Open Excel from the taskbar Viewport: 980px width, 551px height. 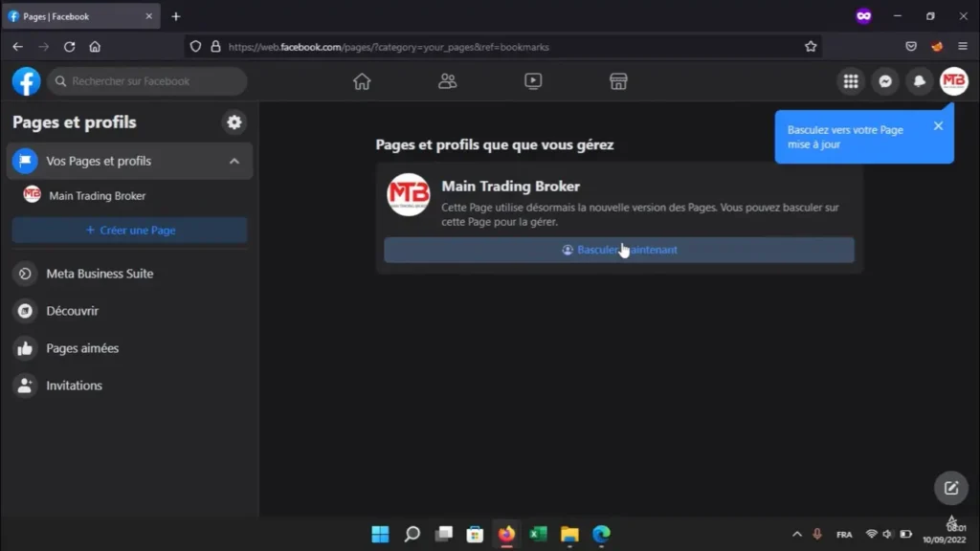tap(538, 534)
